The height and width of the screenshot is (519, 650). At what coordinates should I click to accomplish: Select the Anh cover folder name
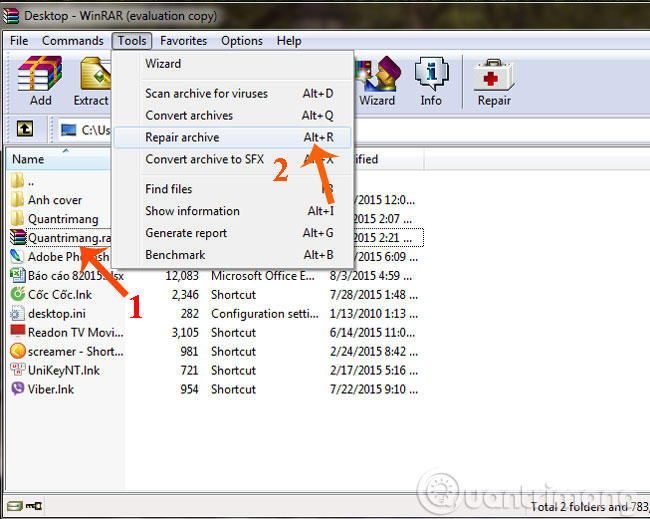pyautogui.click(x=55, y=200)
